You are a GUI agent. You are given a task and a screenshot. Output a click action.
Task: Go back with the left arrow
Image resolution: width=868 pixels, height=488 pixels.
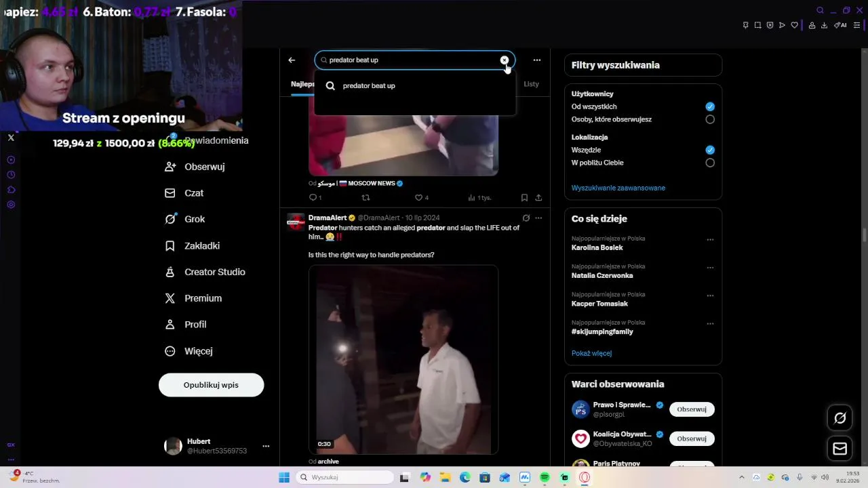[292, 60]
